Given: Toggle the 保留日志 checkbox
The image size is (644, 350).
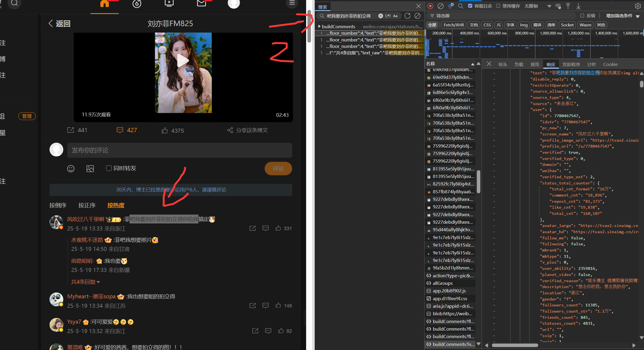Looking at the screenshot, I should 470,6.
